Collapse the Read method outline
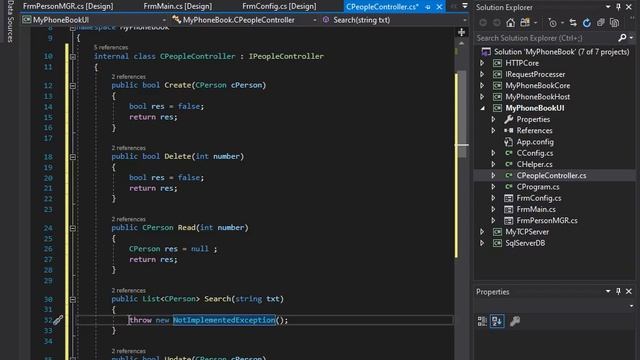This screenshot has width=640, height=360. pos(73,228)
